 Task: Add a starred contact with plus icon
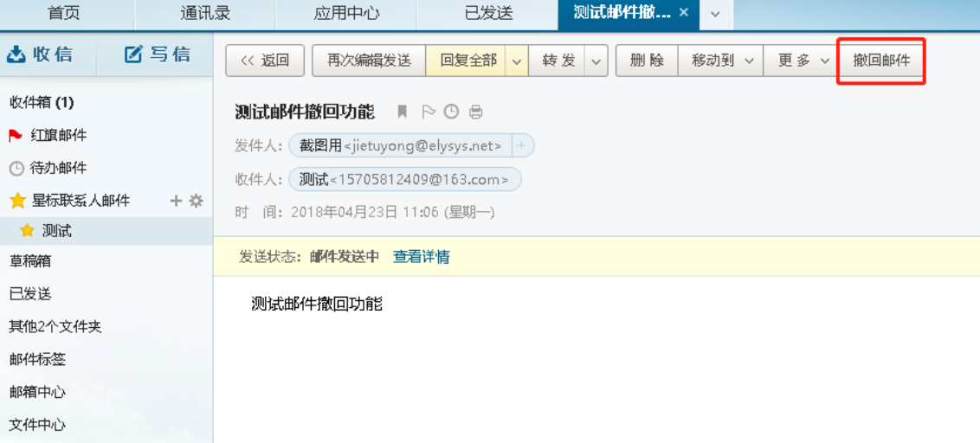[176, 201]
